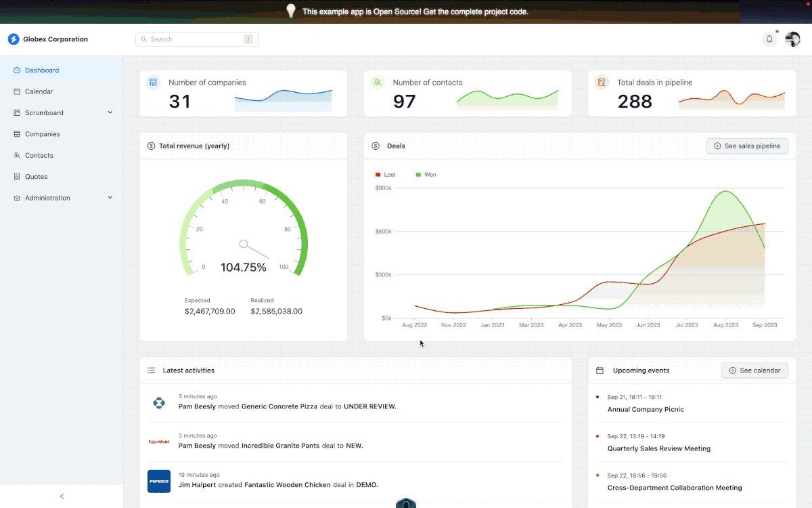Toggle the Won series in chart legend
Viewport: 812px width, 508px height.
tap(426, 175)
